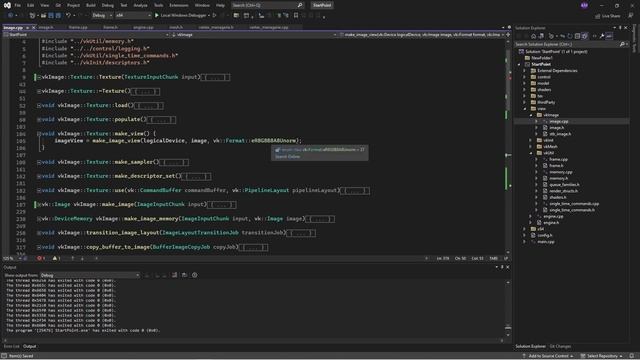
Task: Click Add to Source Control
Action: [x=548, y=356]
